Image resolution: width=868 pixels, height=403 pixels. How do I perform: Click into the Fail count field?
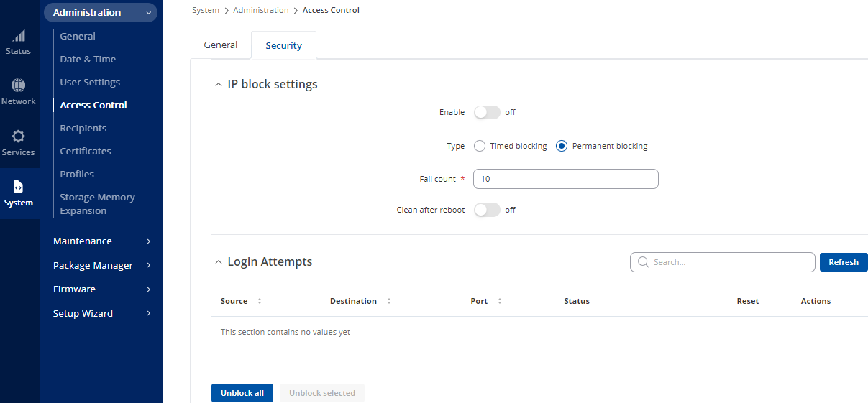click(x=565, y=179)
